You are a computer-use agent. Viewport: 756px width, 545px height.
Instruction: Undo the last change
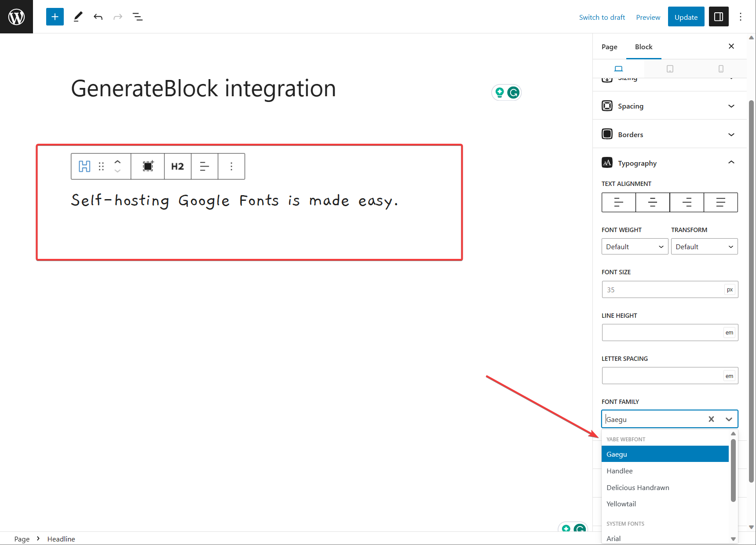[98, 17]
